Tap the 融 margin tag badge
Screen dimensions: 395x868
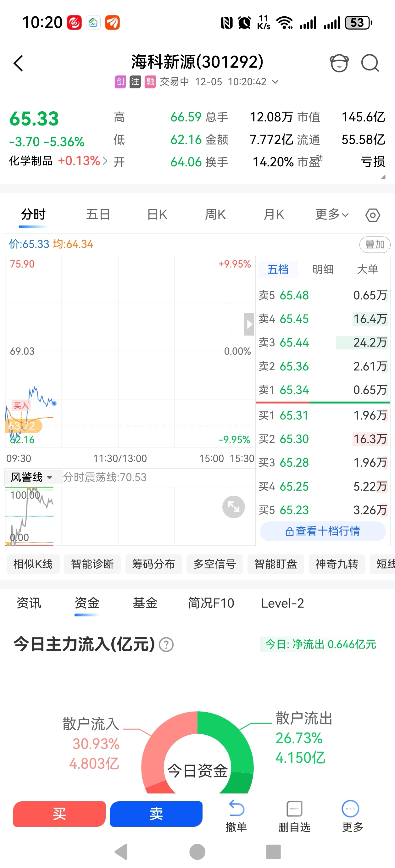click(150, 82)
